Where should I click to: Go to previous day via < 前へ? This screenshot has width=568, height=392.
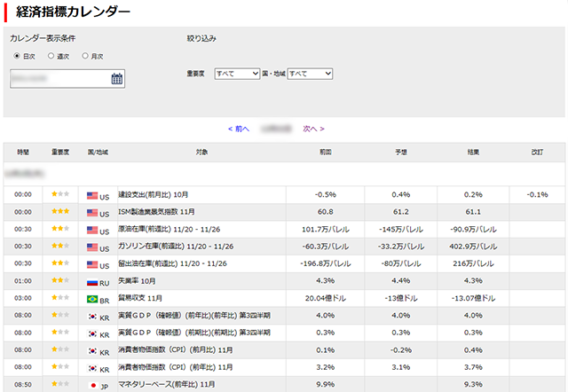pyautogui.click(x=239, y=129)
